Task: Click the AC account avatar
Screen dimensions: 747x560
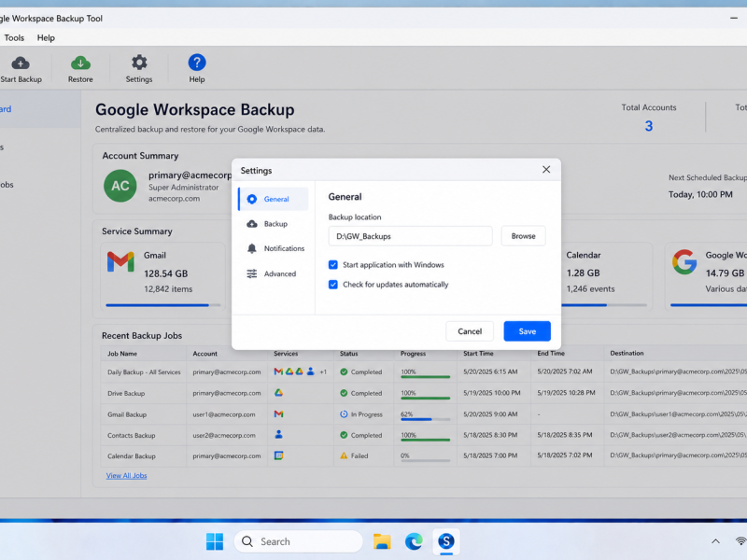Action: click(x=120, y=186)
